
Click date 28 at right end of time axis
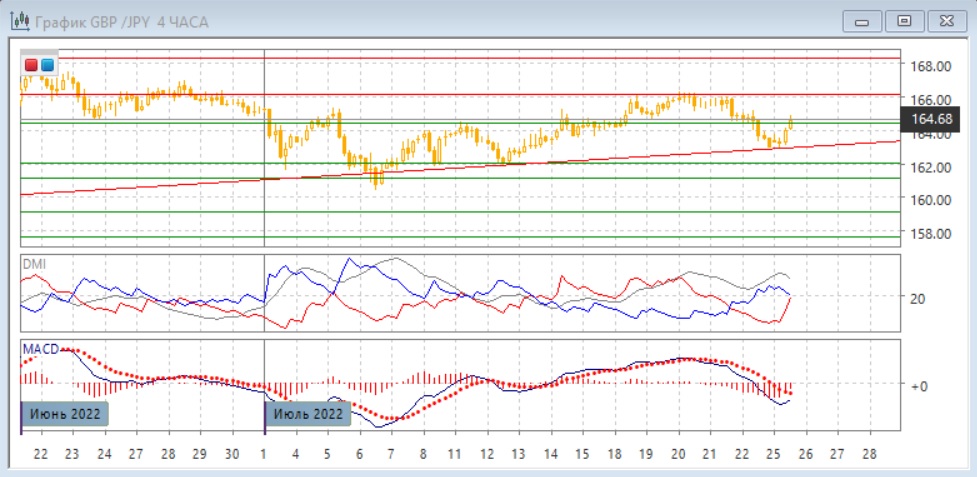pyautogui.click(x=870, y=453)
